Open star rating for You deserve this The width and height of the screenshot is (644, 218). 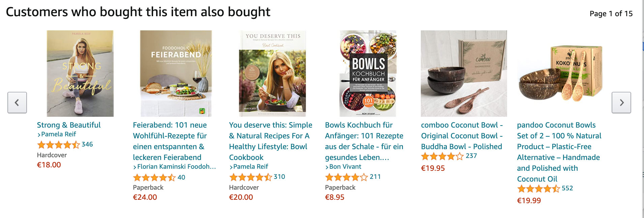click(x=250, y=177)
